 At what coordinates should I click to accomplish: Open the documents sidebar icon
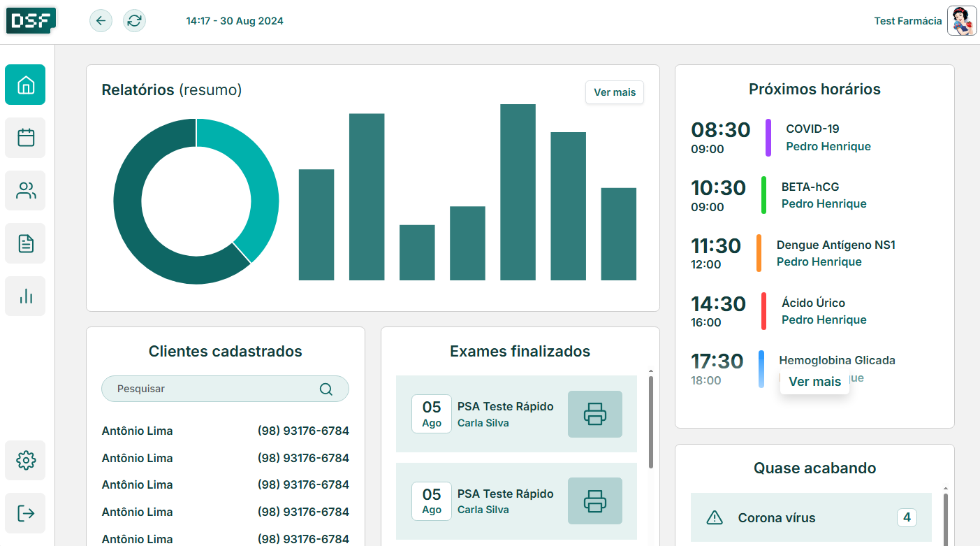(25, 243)
